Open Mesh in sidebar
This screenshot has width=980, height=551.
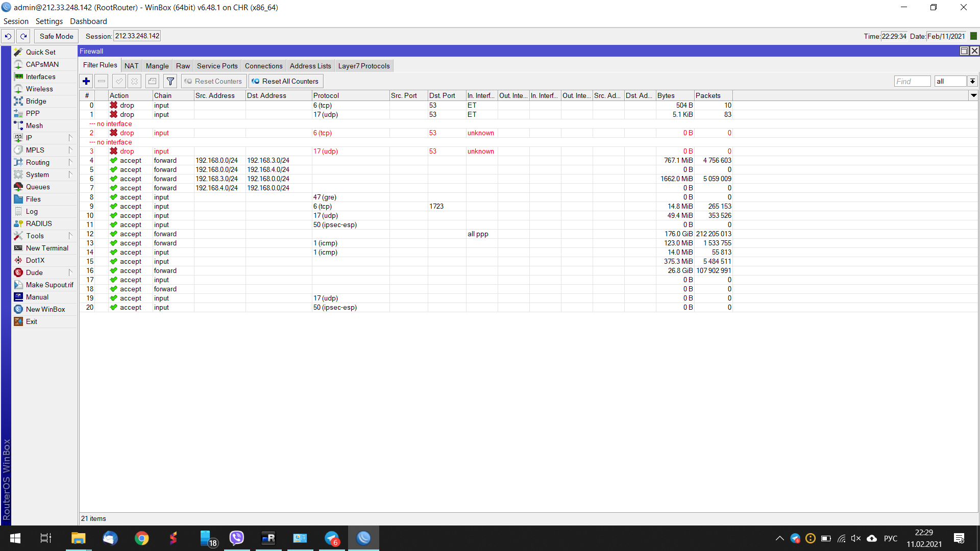34,126
